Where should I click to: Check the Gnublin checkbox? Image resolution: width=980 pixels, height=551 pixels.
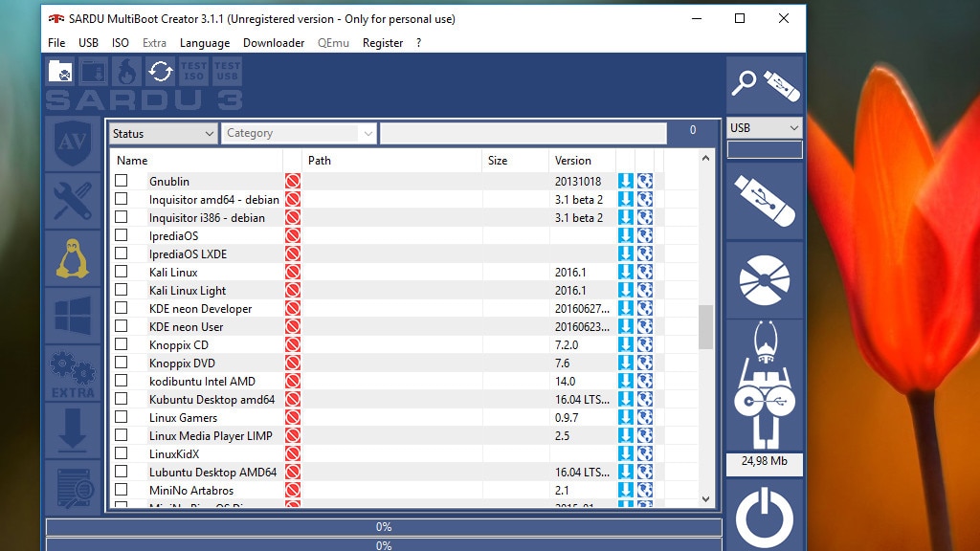pos(122,181)
